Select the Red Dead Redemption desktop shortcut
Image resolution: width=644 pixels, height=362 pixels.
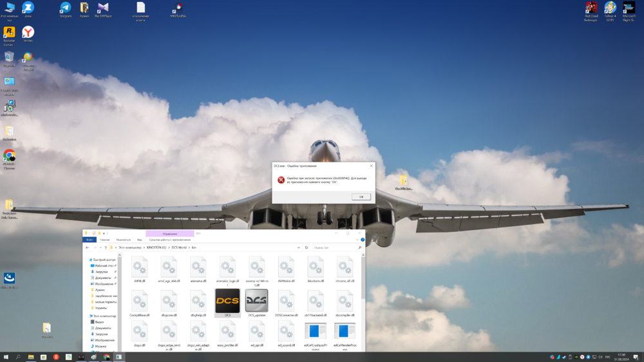tap(591, 12)
